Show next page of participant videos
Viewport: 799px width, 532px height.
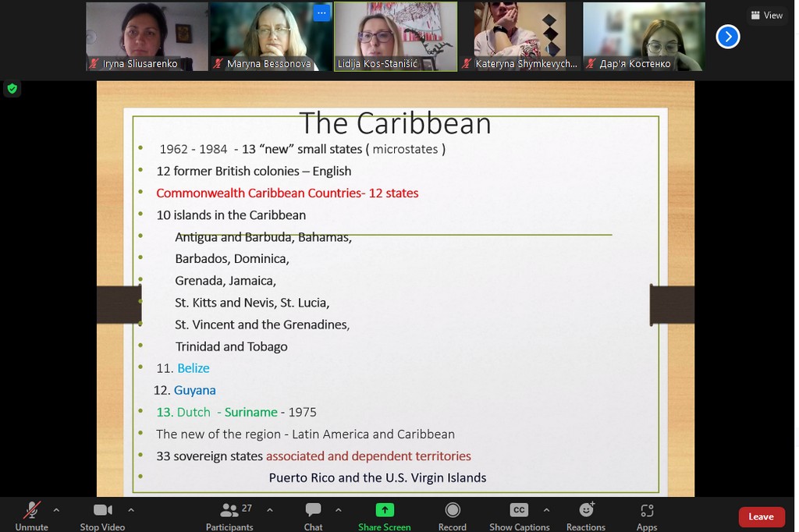click(x=727, y=37)
